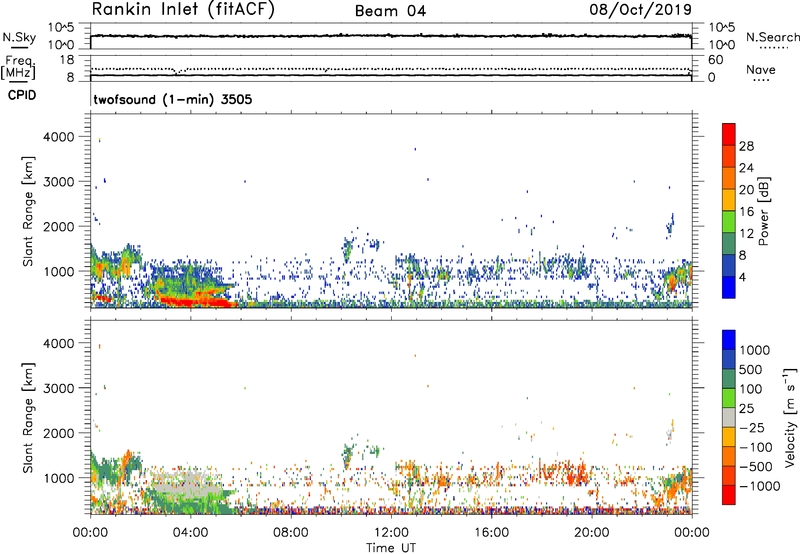Click the "-500" label on the velocity color bar
800x554 pixels.
[756, 467]
